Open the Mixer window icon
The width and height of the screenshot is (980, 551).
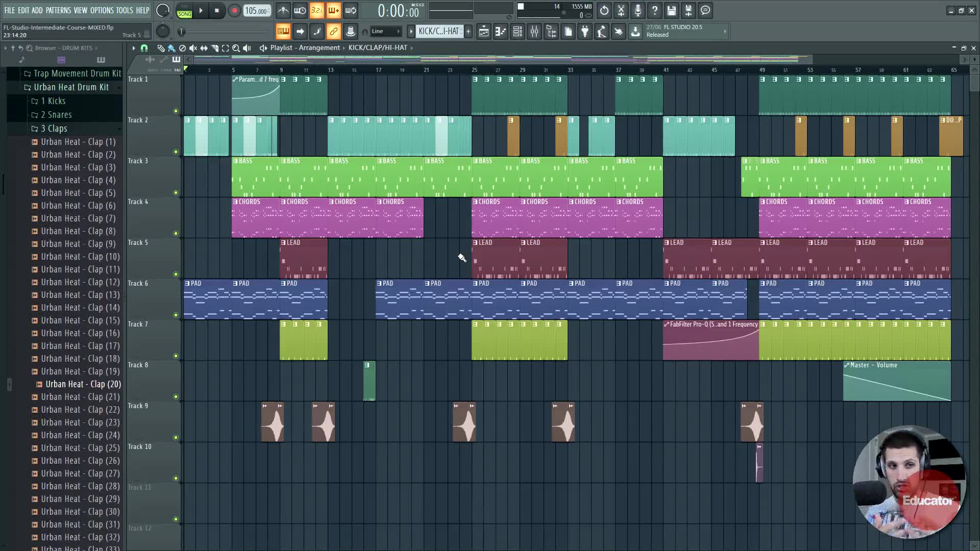pos(534,32)
